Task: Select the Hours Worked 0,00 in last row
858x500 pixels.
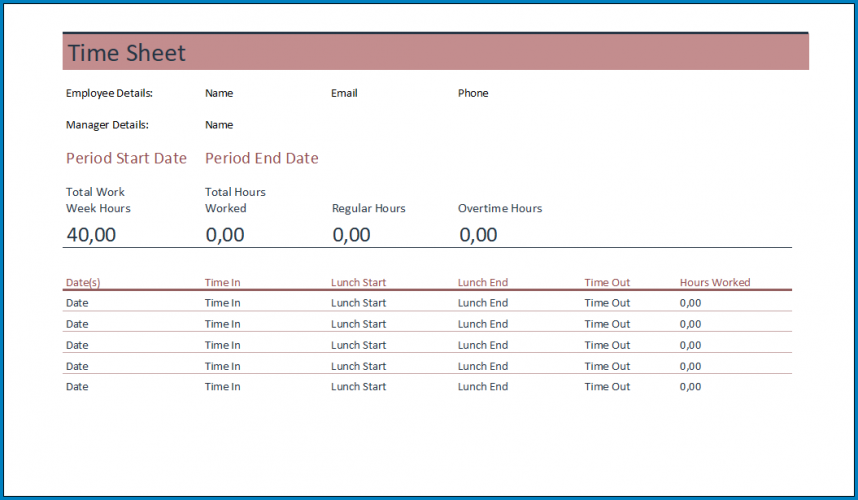Action: click(691, 387)
